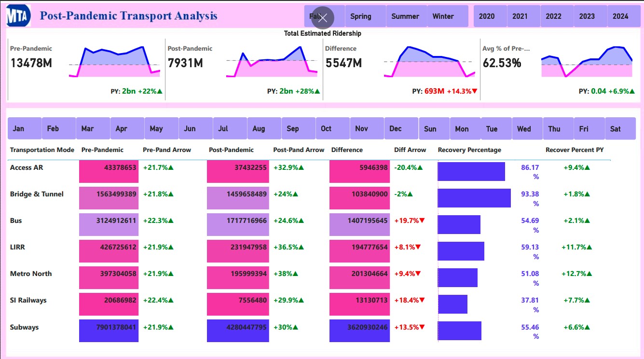This screenshot has height=359, width=644.
Task: Filter by Wed weekday
Action: tap(527, 128)
